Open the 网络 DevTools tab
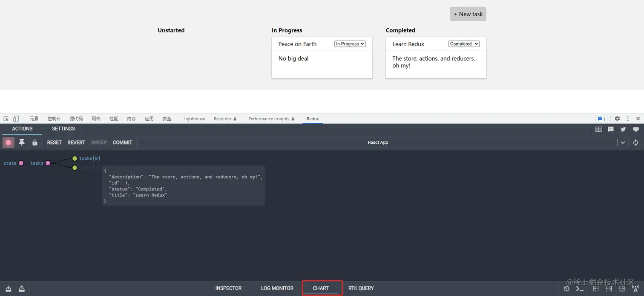Viewport: 644px width, 296px height. pyautogui.click(x=96, y=119)
